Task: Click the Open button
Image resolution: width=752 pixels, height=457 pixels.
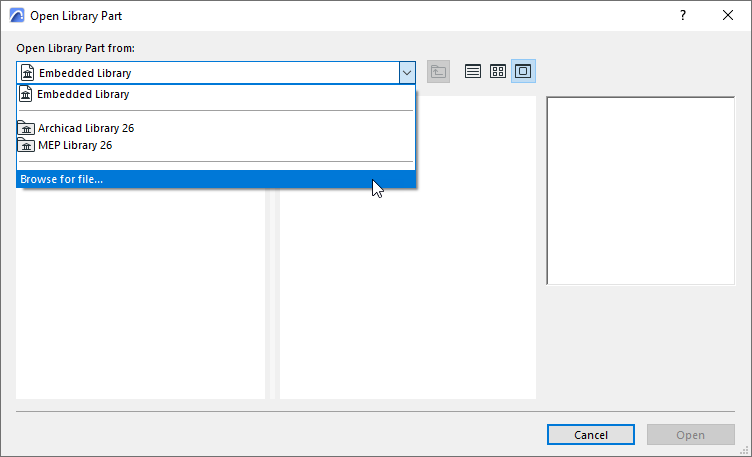Action: click(x=690, y=435)
